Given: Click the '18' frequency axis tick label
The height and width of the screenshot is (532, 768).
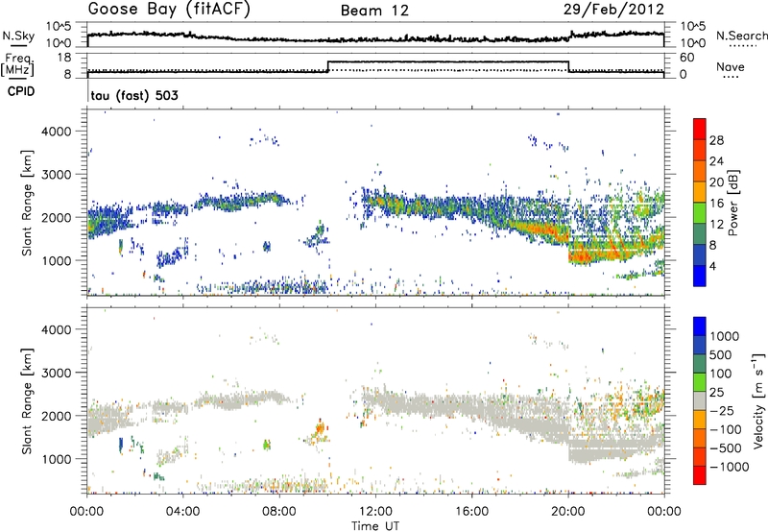Looking at the screenshot, I should [x=63, y=58].
